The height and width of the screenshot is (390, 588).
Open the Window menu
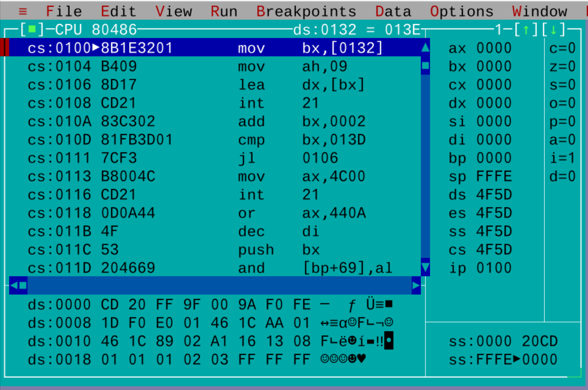point(539,11)
